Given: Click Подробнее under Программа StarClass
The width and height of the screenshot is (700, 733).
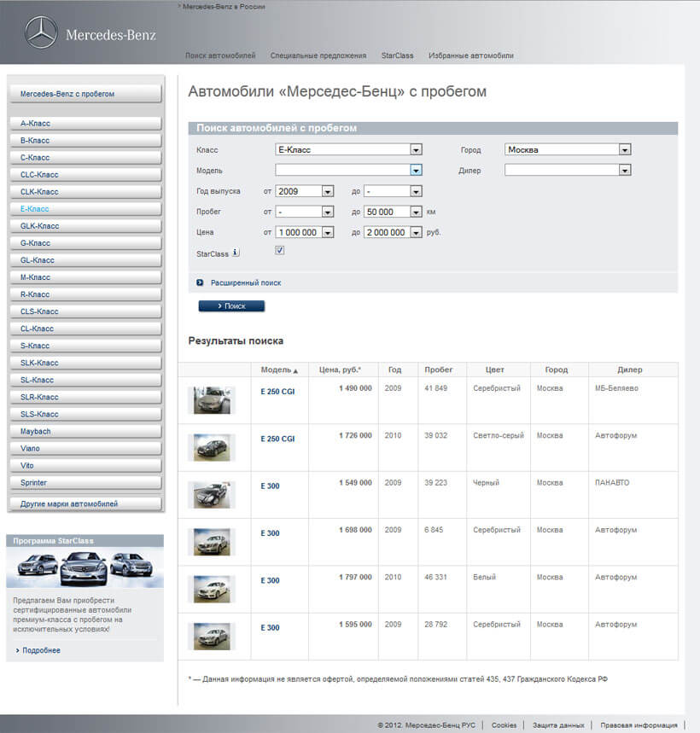Looking at the screenshot, I should pyautogui.click(x=41, y=650).
